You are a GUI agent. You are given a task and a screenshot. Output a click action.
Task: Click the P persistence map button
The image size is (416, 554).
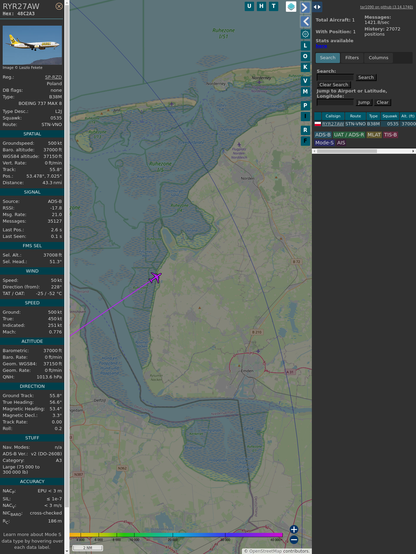pyautogui.click(x=305, y=105)
